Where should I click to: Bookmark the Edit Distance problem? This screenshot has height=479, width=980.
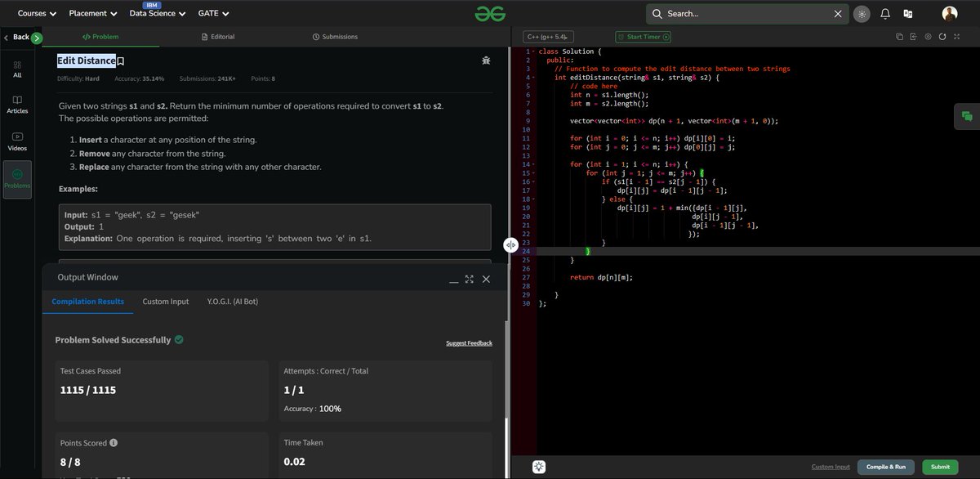[x=121, y=60]
